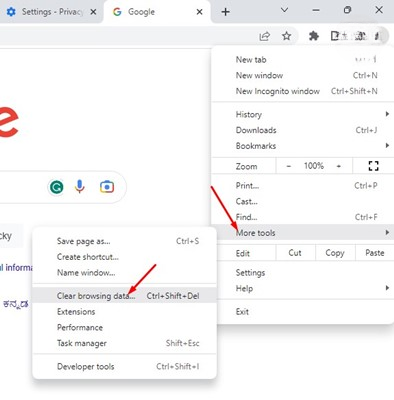Open the Extensions puzzle piece icon

click(314, 36)
